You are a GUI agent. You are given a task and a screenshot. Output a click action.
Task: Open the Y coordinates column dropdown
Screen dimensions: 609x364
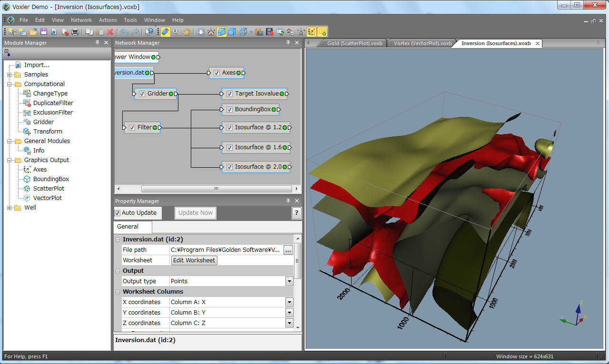(289, 313)
